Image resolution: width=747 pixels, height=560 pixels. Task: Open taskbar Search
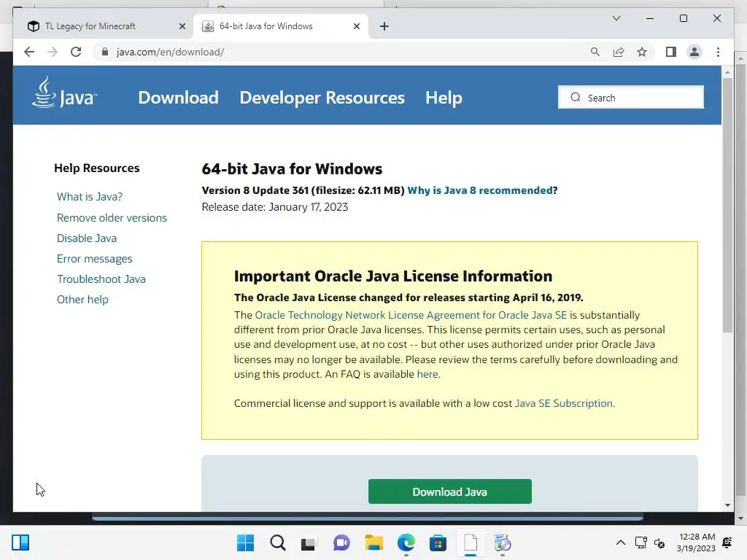pos(277,542)
